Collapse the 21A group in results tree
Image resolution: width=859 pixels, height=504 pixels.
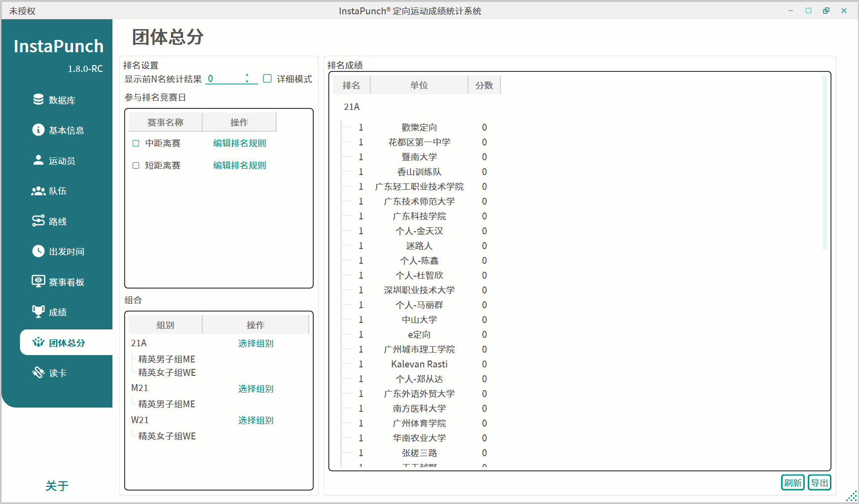tap(351, 107)
